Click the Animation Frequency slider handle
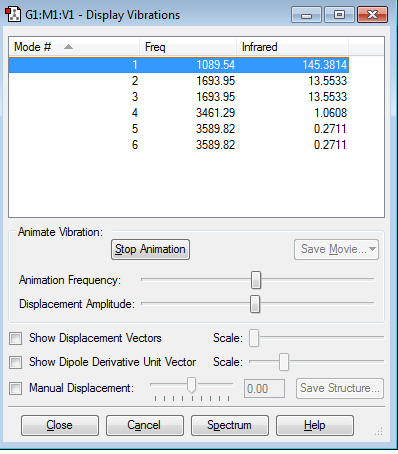This screenshot has height=454, width=398. click(256, 280)
